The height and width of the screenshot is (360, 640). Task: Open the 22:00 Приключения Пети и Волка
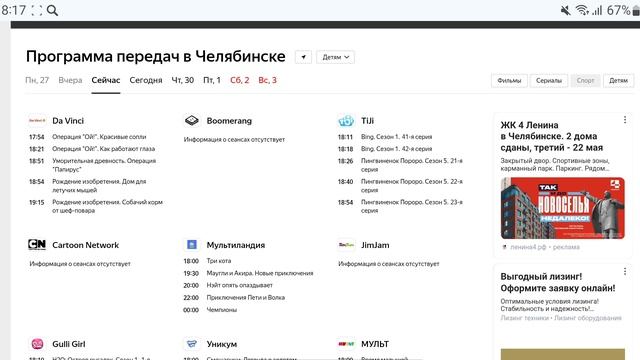point(234,298)
